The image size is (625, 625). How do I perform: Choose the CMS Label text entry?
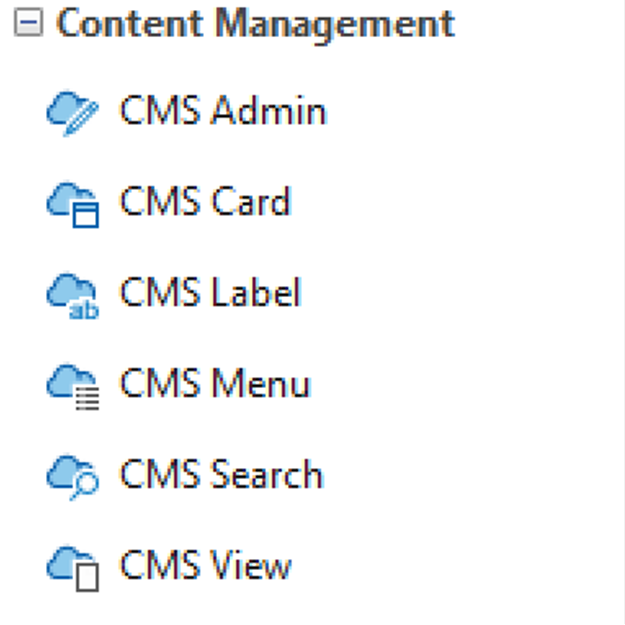click(x=210, y=292)
